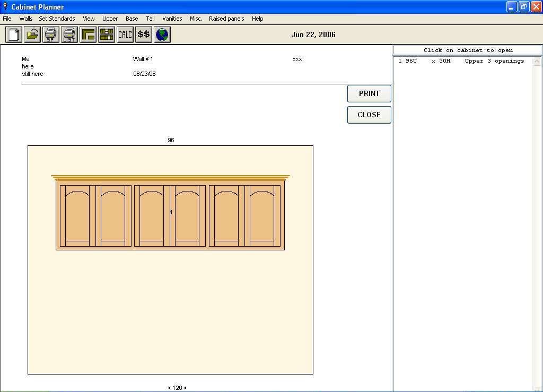543x392 pixels.
Task: Open the Help menu
Action: point(257,19)
